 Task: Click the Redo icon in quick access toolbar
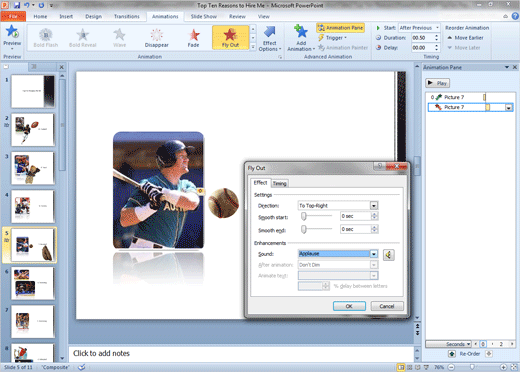(41, 5)
